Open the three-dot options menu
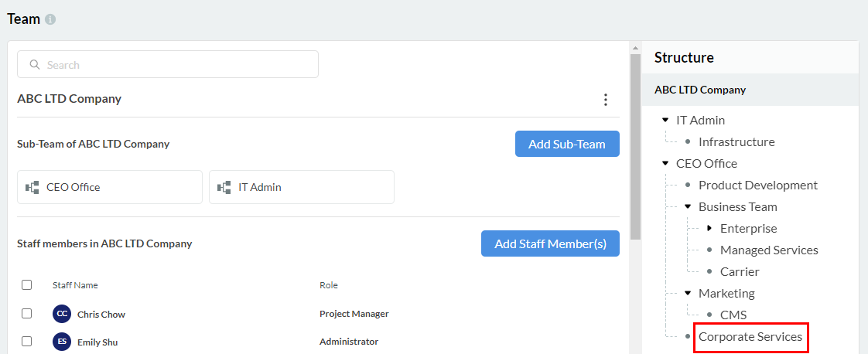This screenshot has width=868, height=354. pos(605,100)
